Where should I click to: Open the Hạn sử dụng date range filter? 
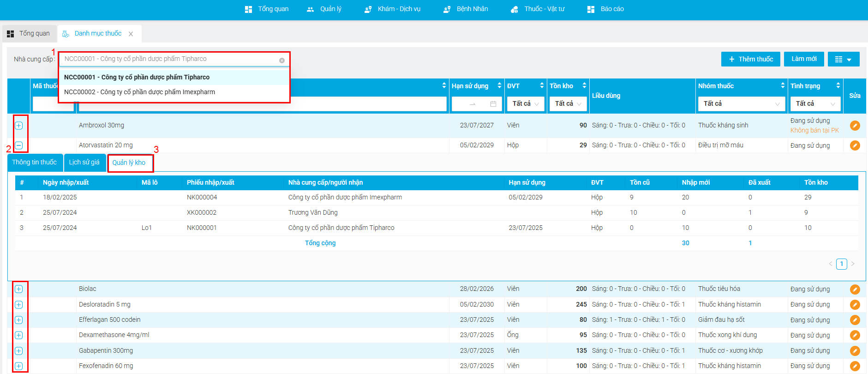(477, 104)
